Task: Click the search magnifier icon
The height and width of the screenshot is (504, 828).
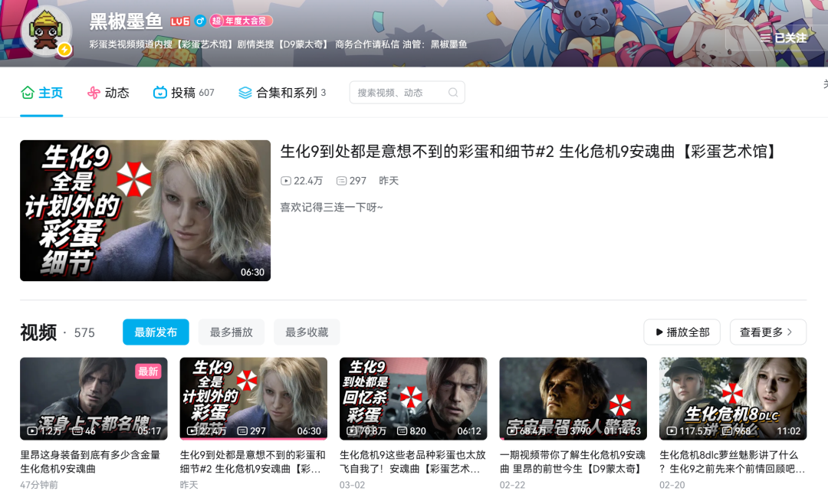Action: [x=453, y=93]
